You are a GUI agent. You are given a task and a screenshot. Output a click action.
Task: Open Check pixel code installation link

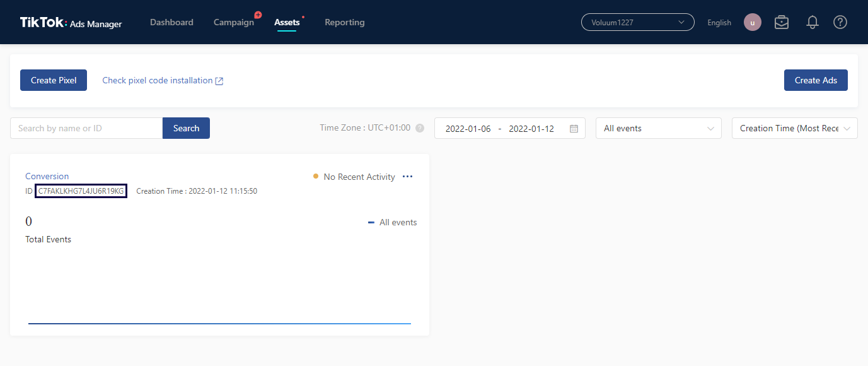pos(157,80)
